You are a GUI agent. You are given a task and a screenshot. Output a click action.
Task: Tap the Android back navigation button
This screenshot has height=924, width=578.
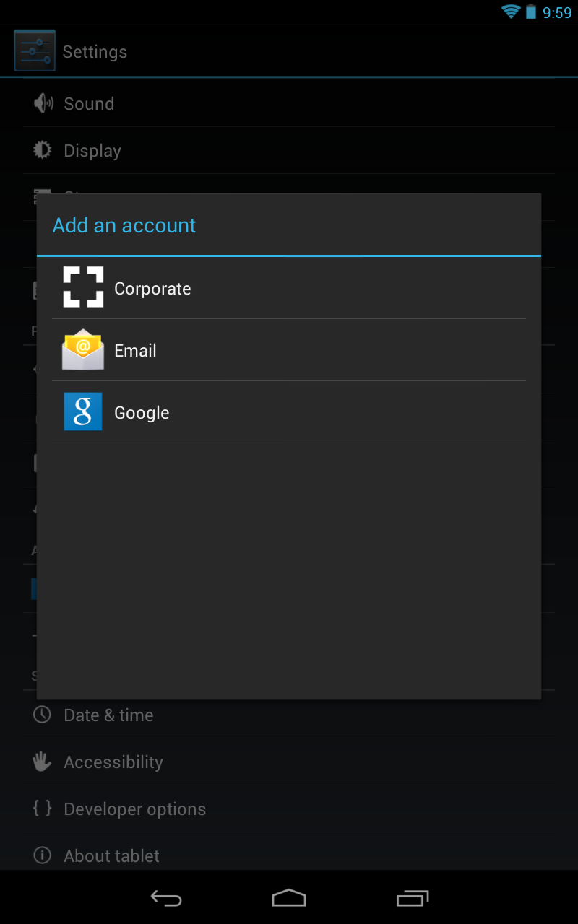point(166,898)
